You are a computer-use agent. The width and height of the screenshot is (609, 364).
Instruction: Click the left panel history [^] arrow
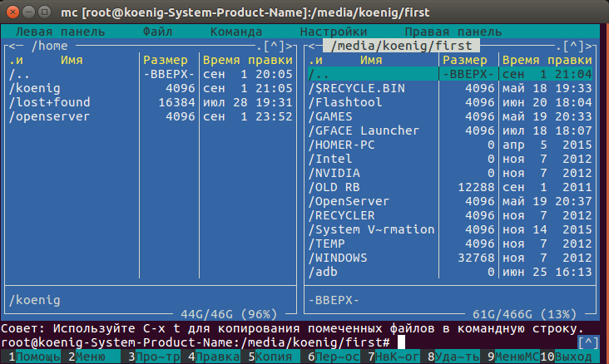coord(276,46)
